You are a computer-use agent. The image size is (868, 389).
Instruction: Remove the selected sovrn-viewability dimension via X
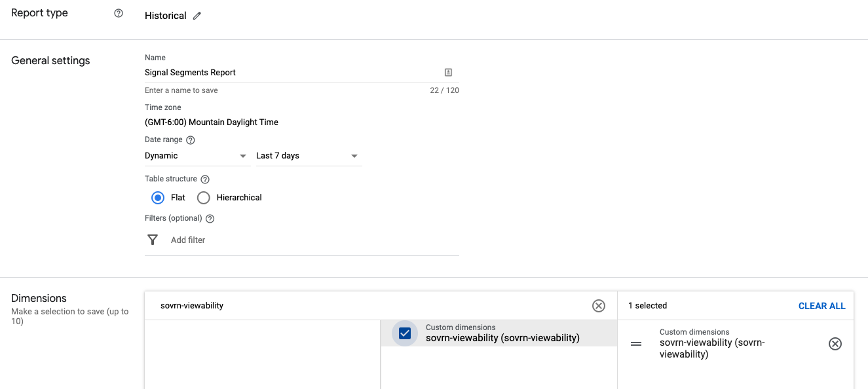click(x=835, y=343)
